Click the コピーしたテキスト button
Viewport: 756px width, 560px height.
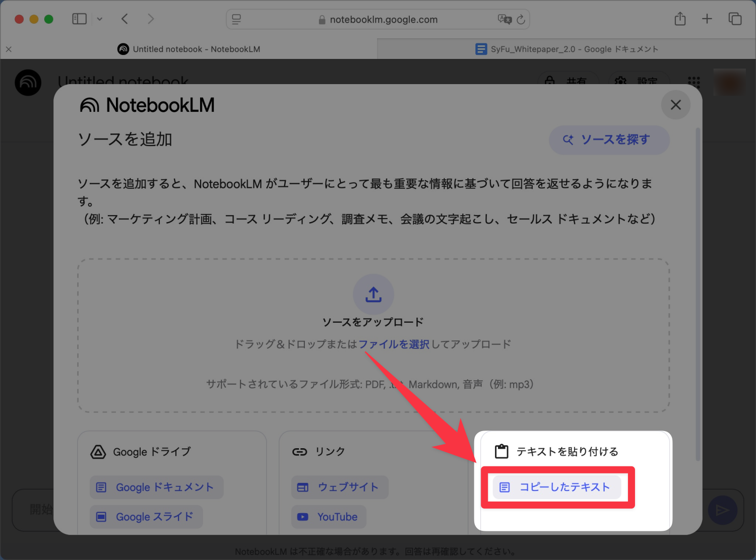(557, 487)
